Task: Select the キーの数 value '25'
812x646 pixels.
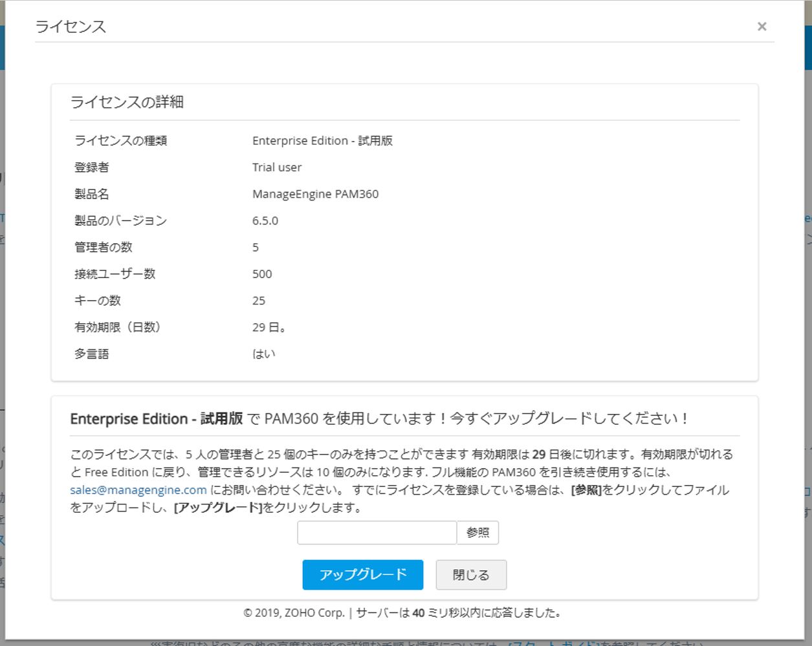Action: 259,300
